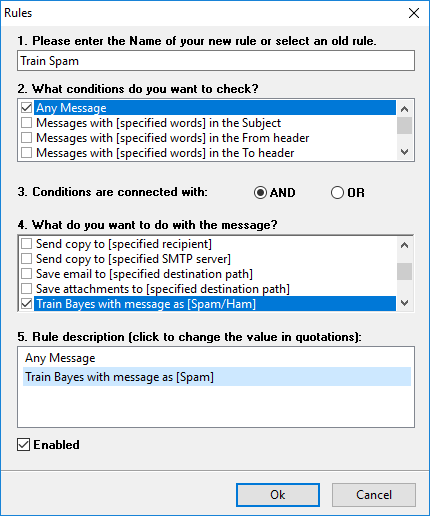
Task: Click the actions list down arrow
Action: (x=404, y=303)
